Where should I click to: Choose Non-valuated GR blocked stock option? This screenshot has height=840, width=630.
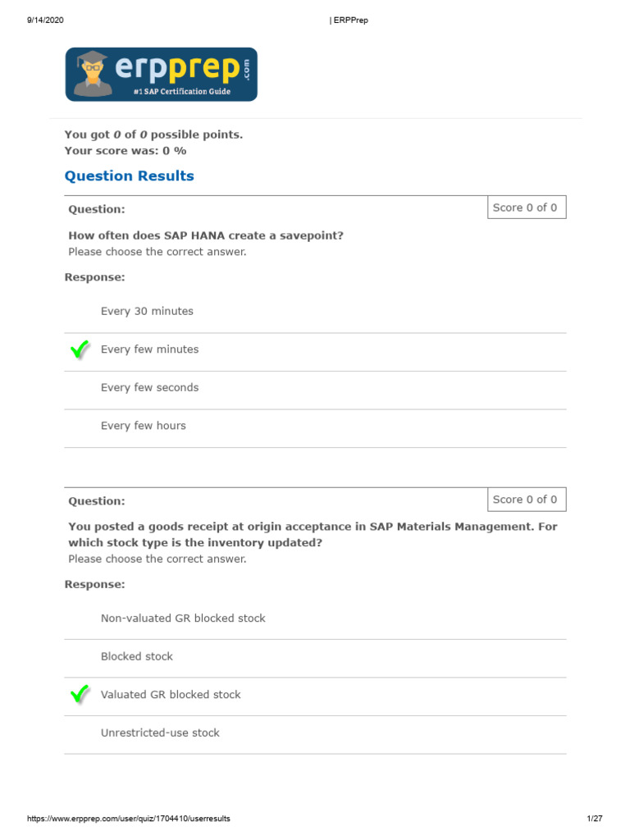pyautogui.click(x=183, y=619)
